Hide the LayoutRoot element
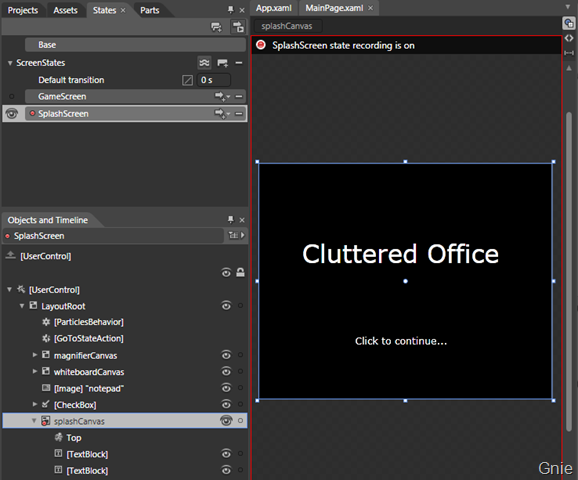Image resolution: width=578 pixels, height=480 pixels. 226,306
